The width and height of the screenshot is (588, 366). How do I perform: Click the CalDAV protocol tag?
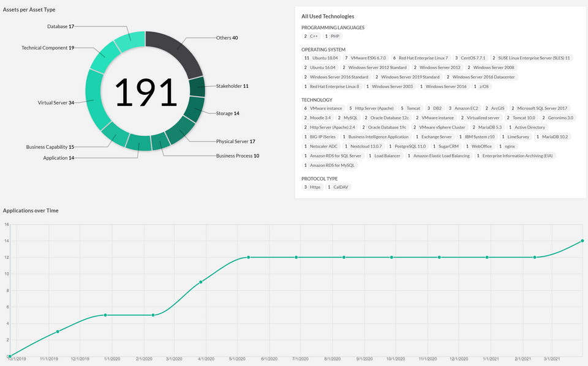coord(338,187)
